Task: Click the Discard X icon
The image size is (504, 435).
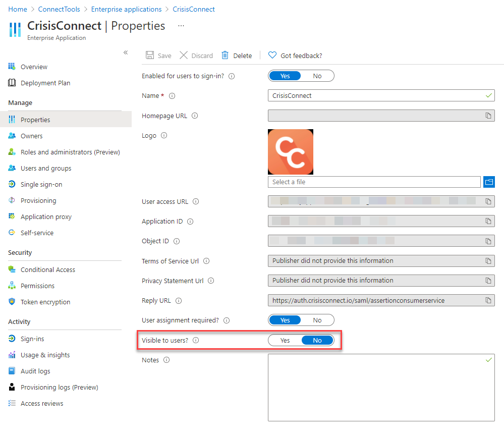Action: (184, 56)
